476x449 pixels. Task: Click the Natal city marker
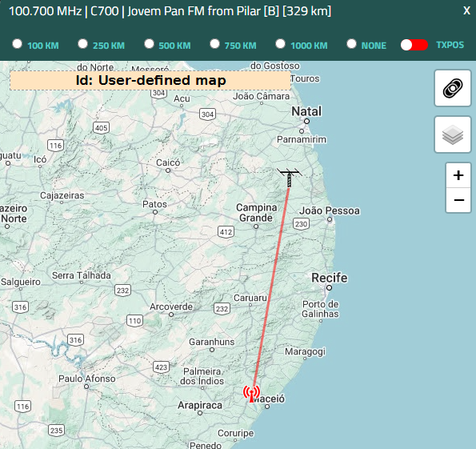click(307, 121)
